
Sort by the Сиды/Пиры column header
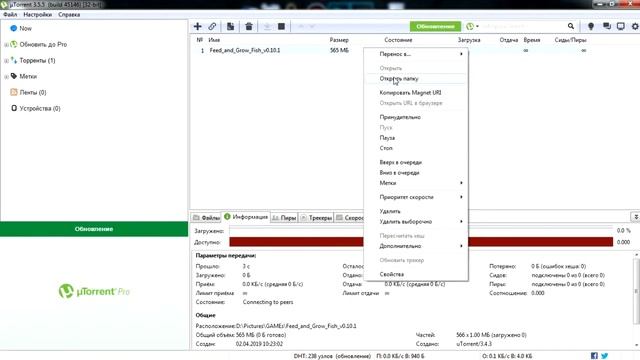coord(571,40)
